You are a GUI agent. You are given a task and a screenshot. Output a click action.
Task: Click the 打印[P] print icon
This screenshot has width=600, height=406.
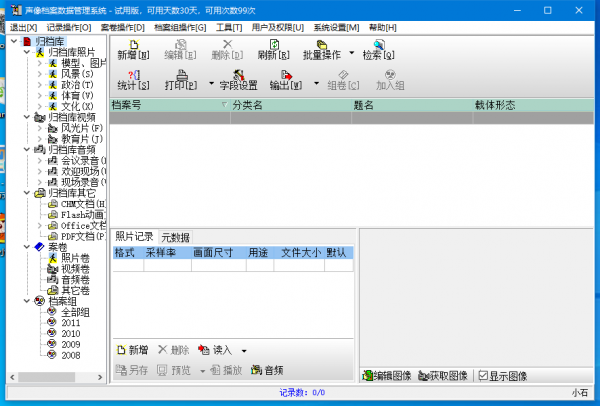[x=181, y=80]
